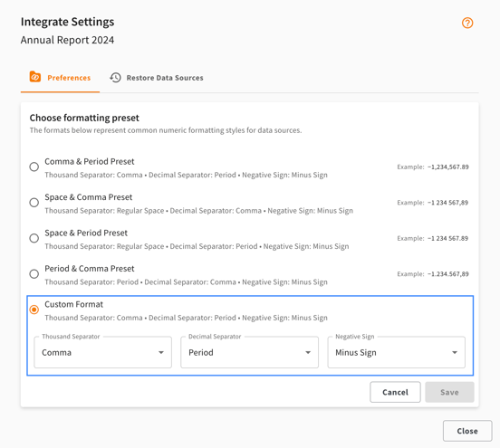500x448 pixels.
Task: Click the Preferences folder link icon
Action: (35, 77)
